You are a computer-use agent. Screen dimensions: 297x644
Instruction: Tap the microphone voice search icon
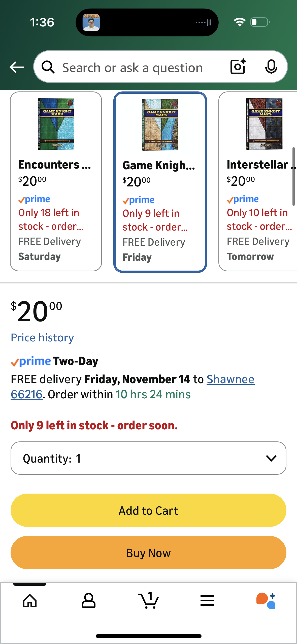point(271,67)
